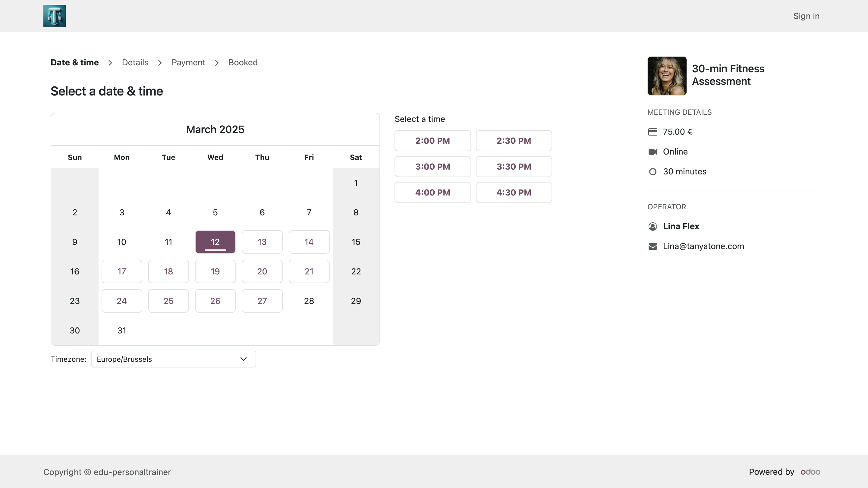Click the Odoo logo in the footer
The width and height of the screenshot is (868, 488).
click(810, 472)
